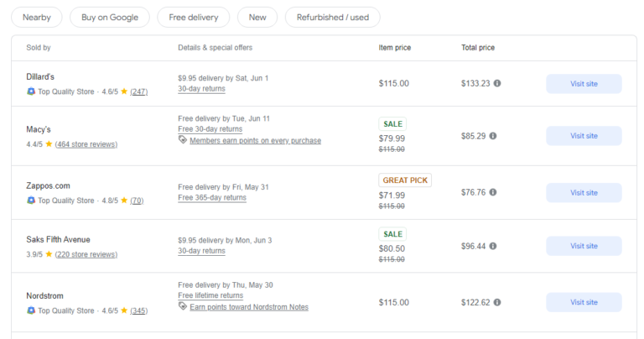
Task: Open info icon next to $76.76 total
Action: tap(493, 192)
